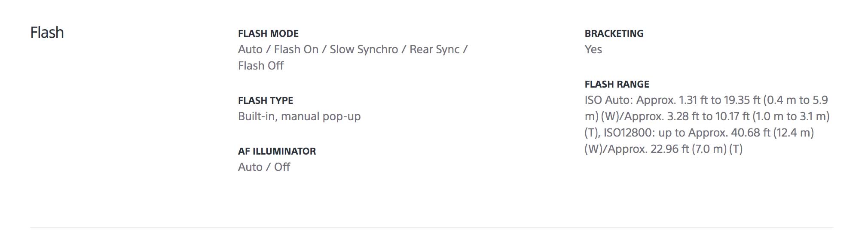Click the Rear Sync text
The height and width of the screenshot is (231, 868).
coord(434,49)
